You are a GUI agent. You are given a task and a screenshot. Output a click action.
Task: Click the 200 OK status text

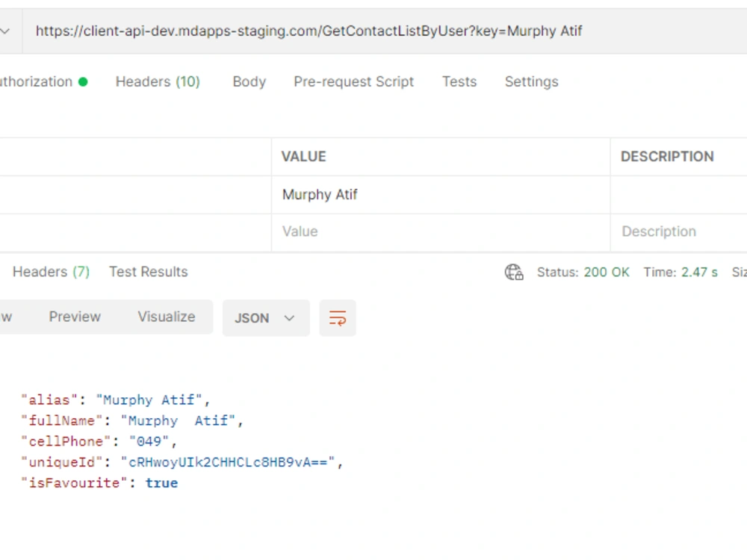[607, 273]
